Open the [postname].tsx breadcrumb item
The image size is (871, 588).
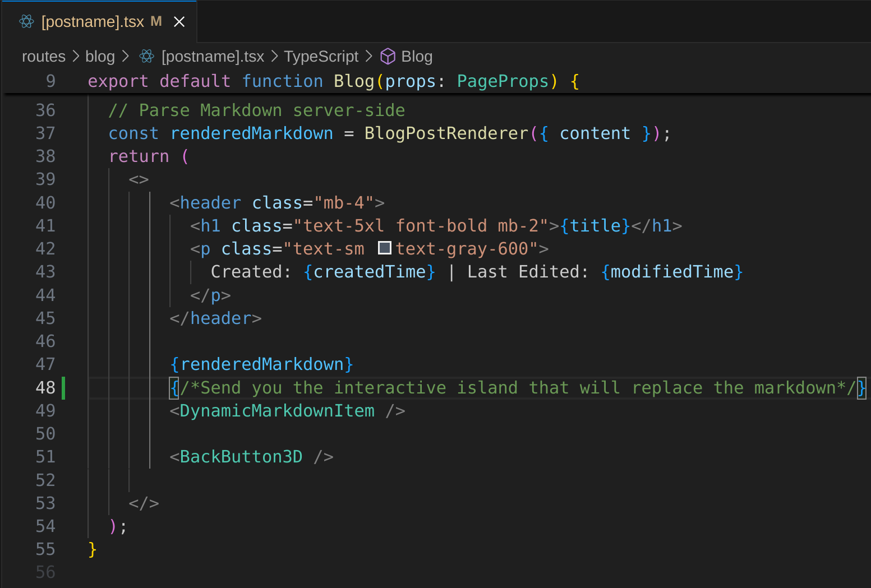pos(213,57)
